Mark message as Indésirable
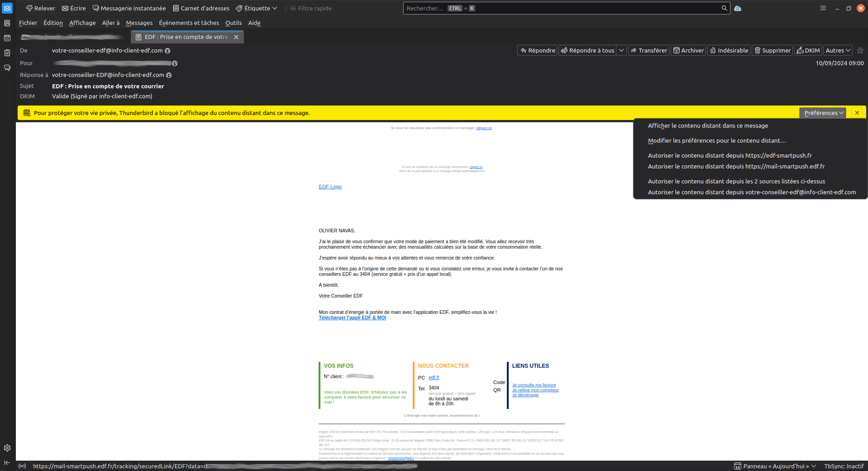Image resolution: width=868 pixels, height=471 pixels. click(729, 50)
